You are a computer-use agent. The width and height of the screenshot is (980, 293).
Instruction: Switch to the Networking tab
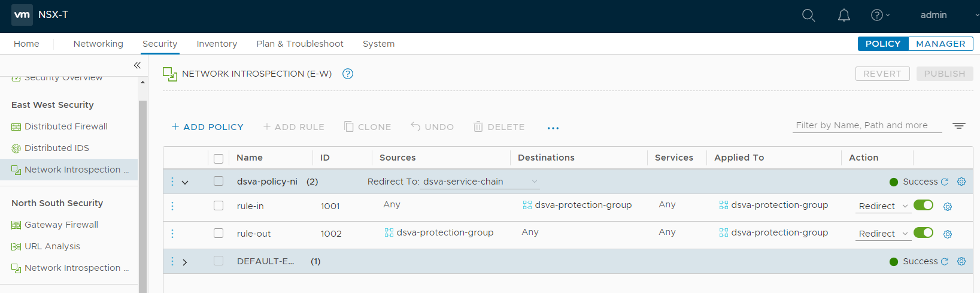[98, 44]
